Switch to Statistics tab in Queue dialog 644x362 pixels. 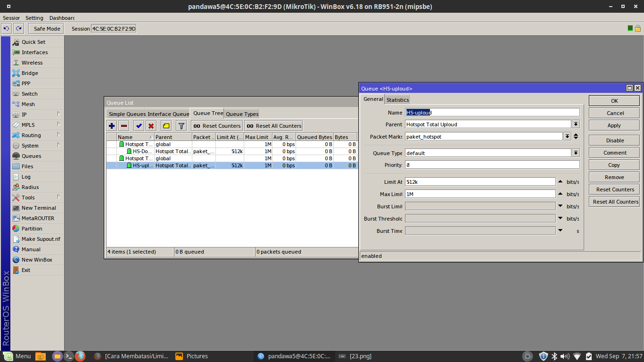(x=397, y=99)
